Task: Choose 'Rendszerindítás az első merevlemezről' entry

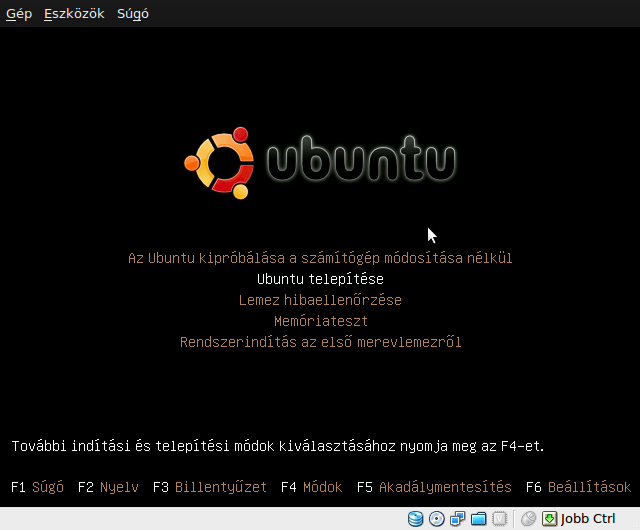Action: [x=320, y=342]
